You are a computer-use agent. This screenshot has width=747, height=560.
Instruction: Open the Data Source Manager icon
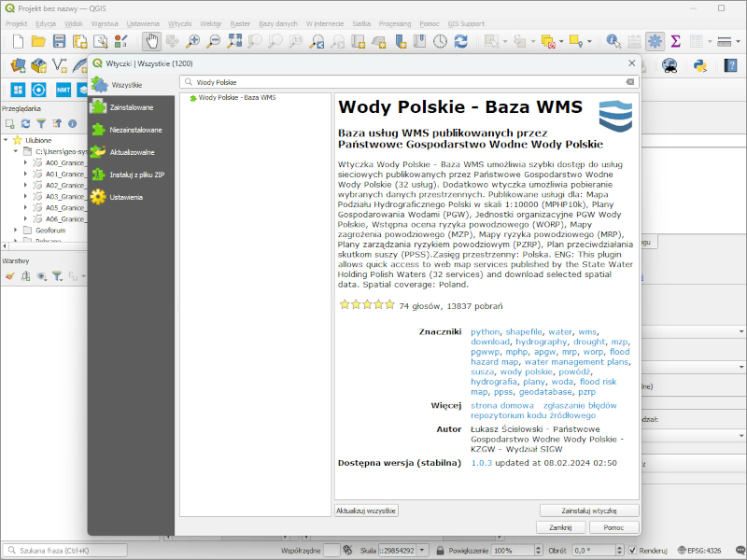coord(18,65)
